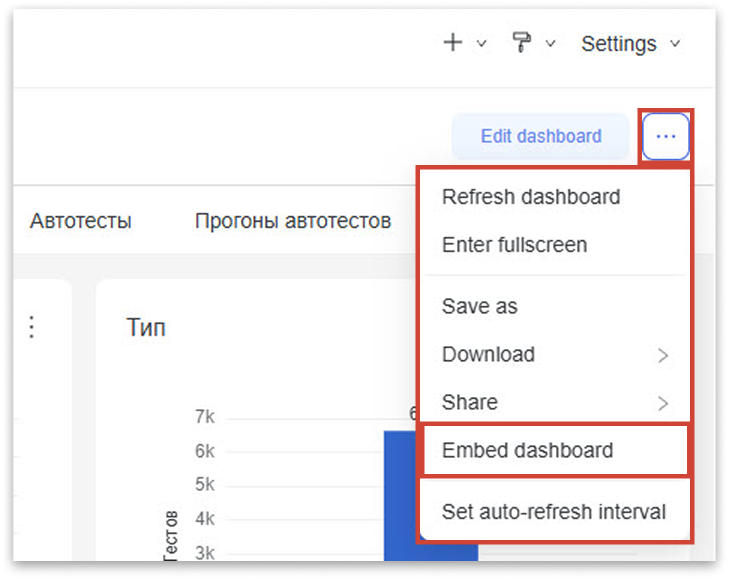Click the 7k axis label

point(205,416)
